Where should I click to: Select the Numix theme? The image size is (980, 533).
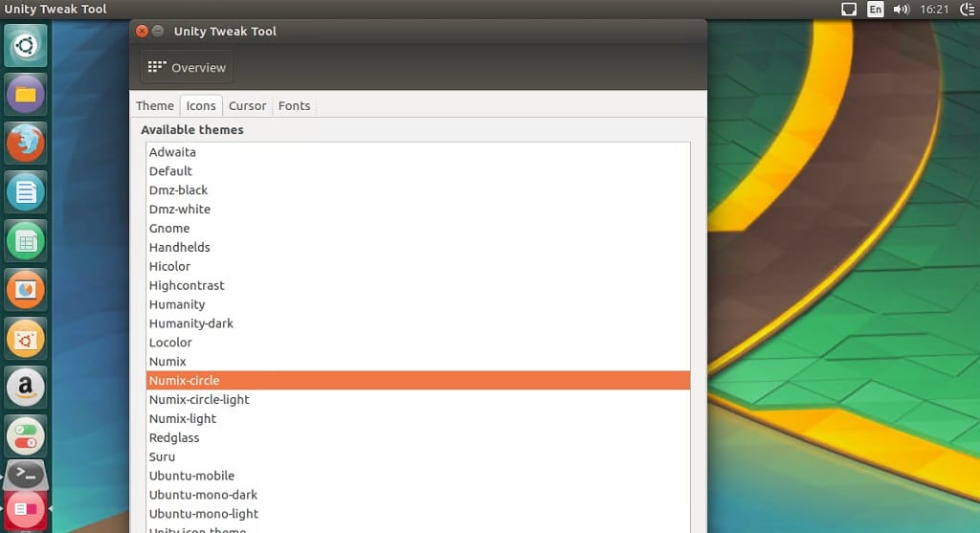(418, 362)
